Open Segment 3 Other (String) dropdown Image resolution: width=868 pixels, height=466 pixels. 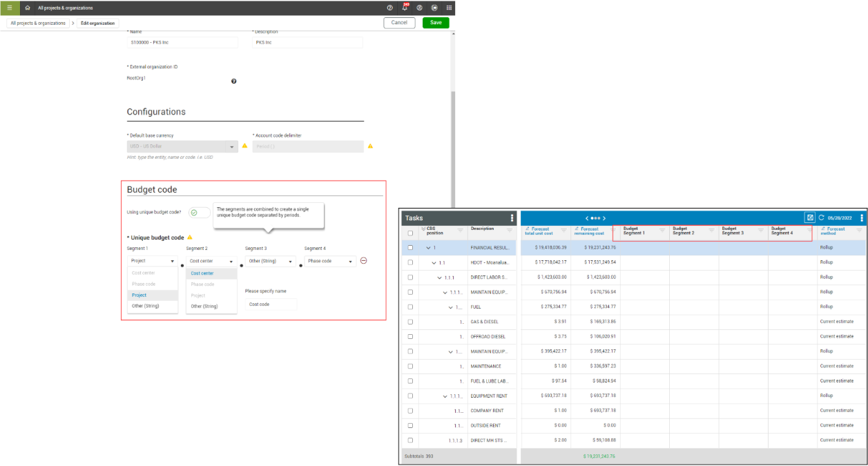tap(271, 261)
